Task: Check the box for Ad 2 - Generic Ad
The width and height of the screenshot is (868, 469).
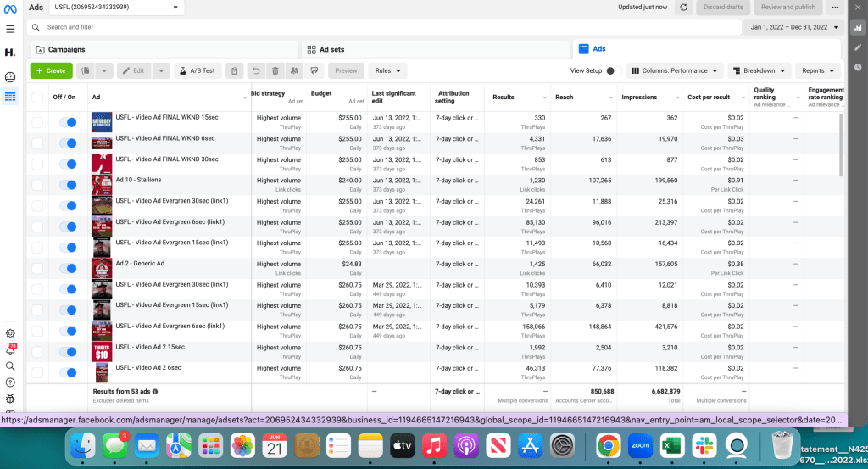Action: (x=37, y=268)
